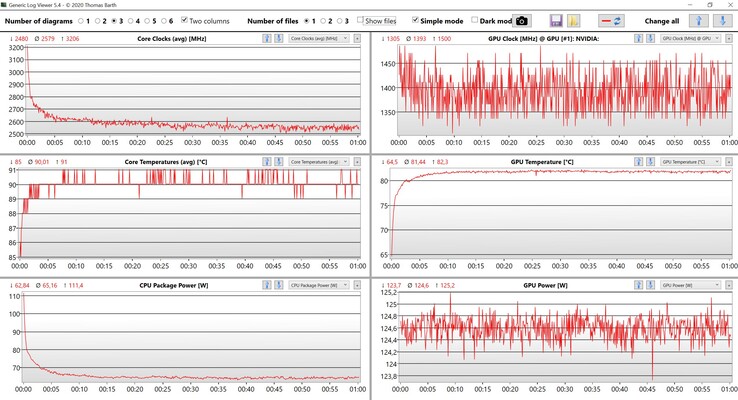Open the Core Clocks (avg) sensor dropdown
The width and height of the screenshot is (738, 400).
(319, 39)
